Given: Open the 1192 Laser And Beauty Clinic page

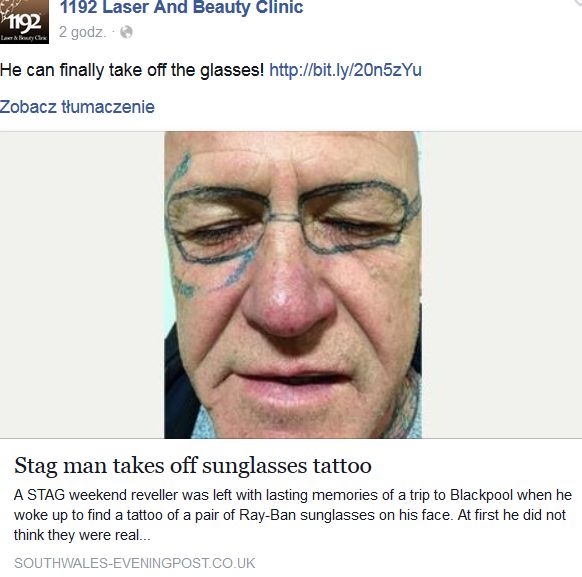Looking at the screenshot, I should click(182, 7).
